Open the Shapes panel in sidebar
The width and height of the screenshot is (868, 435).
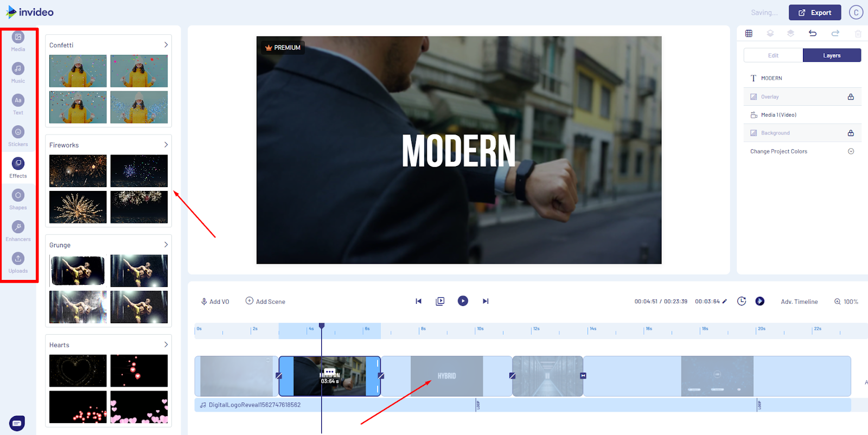tap(18, 200)
